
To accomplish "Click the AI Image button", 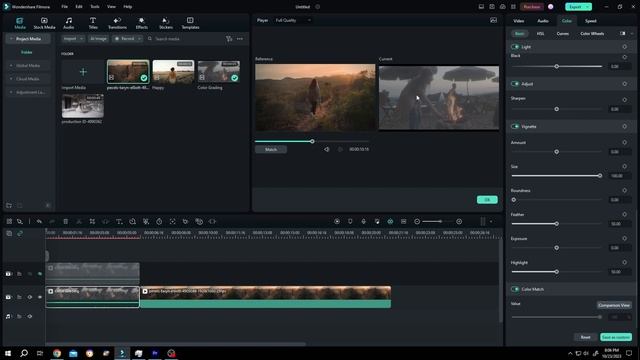I will (x=98, y=38).
